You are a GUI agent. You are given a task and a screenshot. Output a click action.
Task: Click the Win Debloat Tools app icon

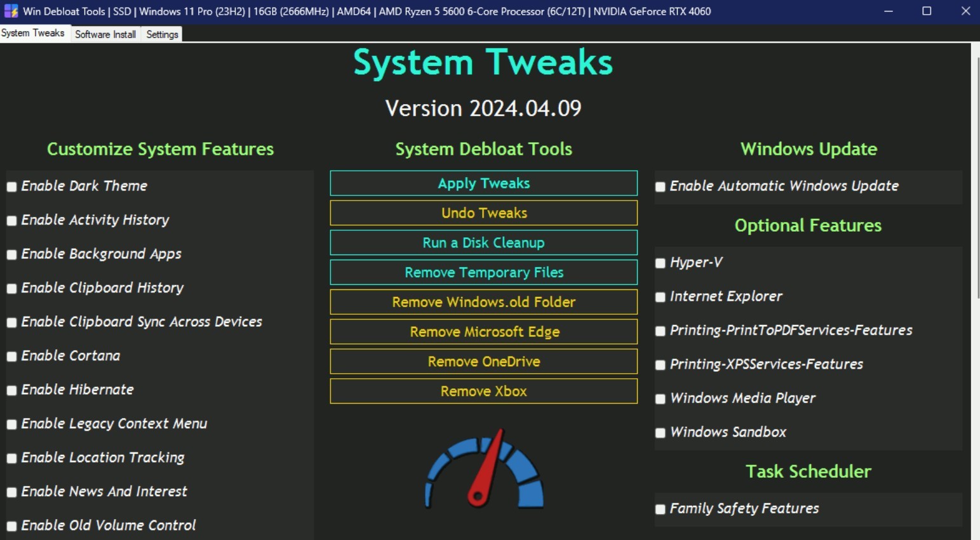(x=11, y=11)
